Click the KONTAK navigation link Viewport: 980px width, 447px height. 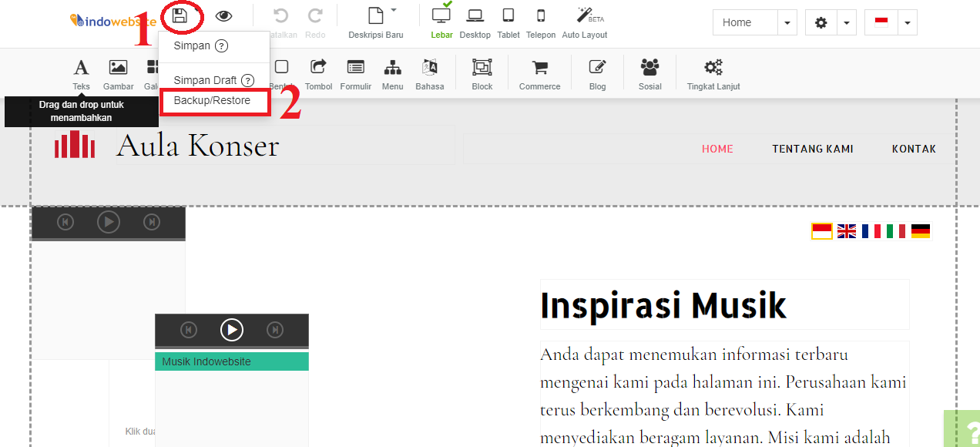point(914,148)
